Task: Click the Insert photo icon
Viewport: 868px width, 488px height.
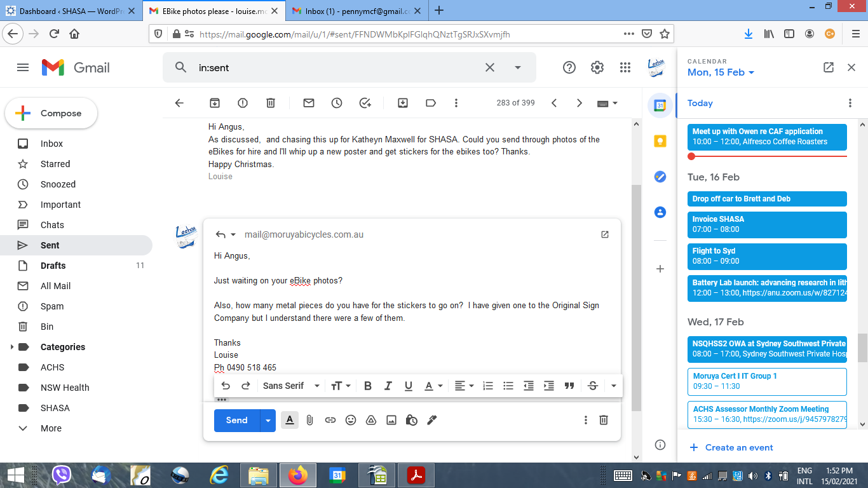Action: pos(391,420)
